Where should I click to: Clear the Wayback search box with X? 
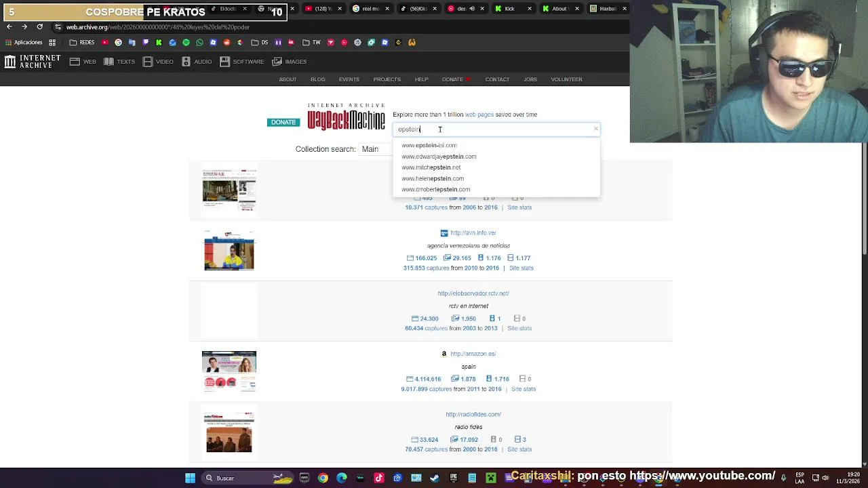click(595, 129)
